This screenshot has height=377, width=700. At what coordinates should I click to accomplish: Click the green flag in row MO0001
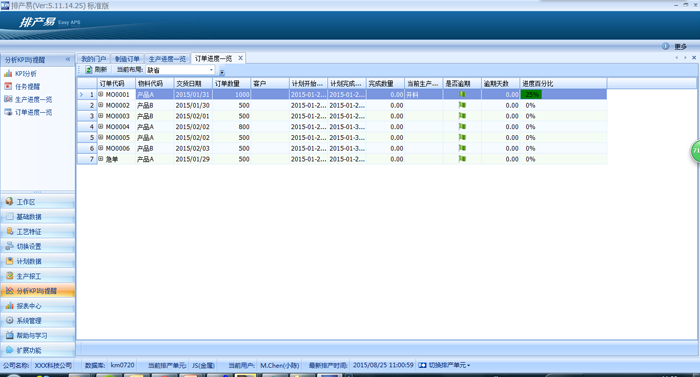[462, 94]
